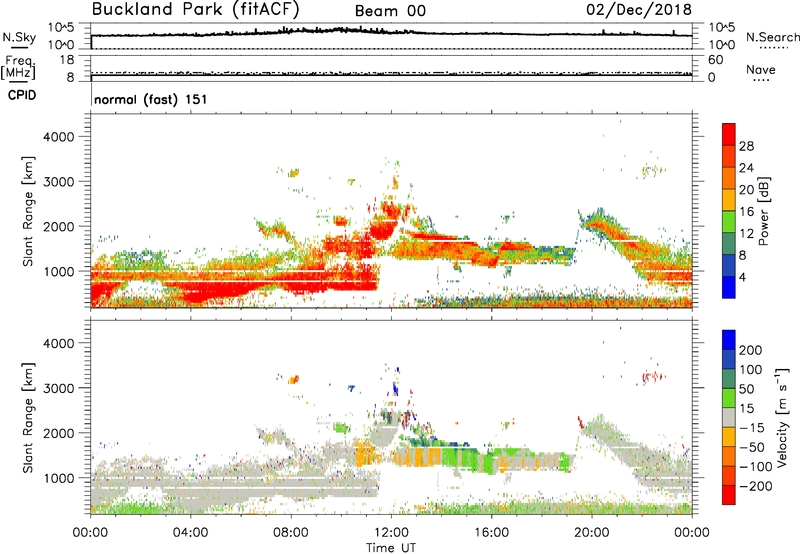
Task: Click the 'Slant Range [km]' label of velocity panel
Action: (x=28, y=418)
